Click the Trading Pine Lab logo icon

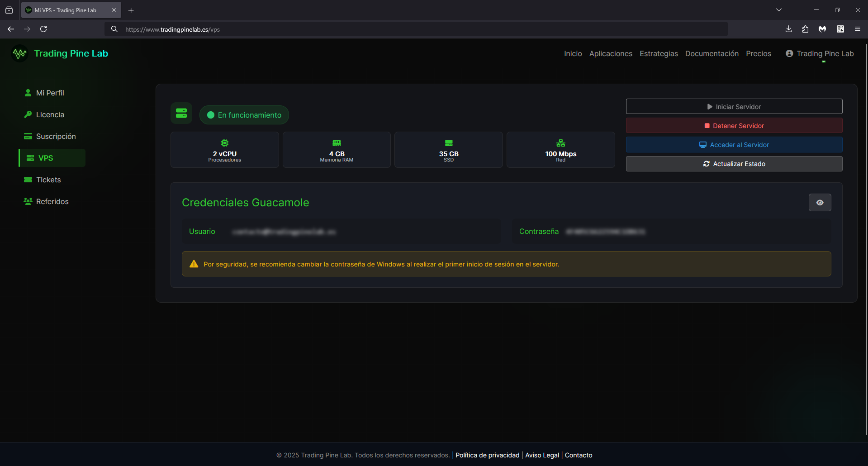coord(19,54)
